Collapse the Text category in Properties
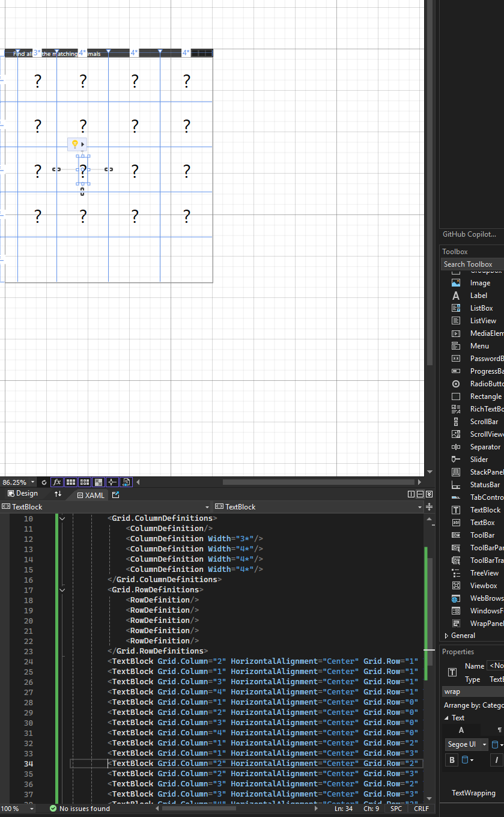 (x=447, y=718)
